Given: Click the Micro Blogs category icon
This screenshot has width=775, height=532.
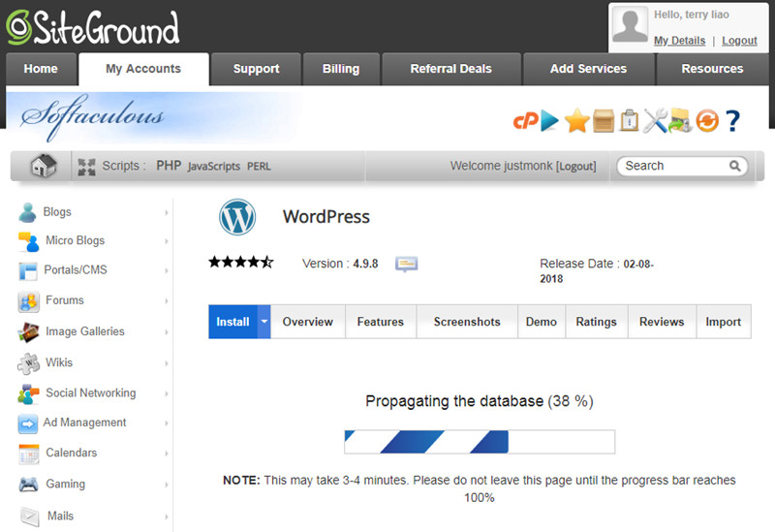Looking at the screenshot, I should coord(28,241).
